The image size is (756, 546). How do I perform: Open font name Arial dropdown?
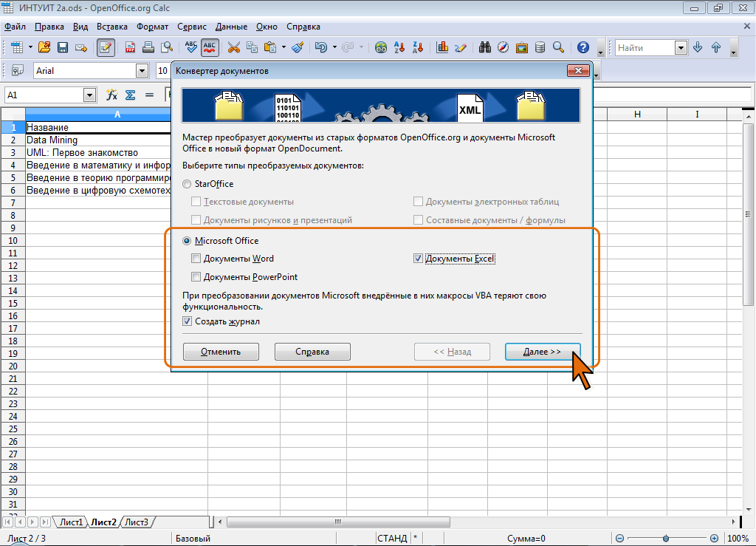142,71
